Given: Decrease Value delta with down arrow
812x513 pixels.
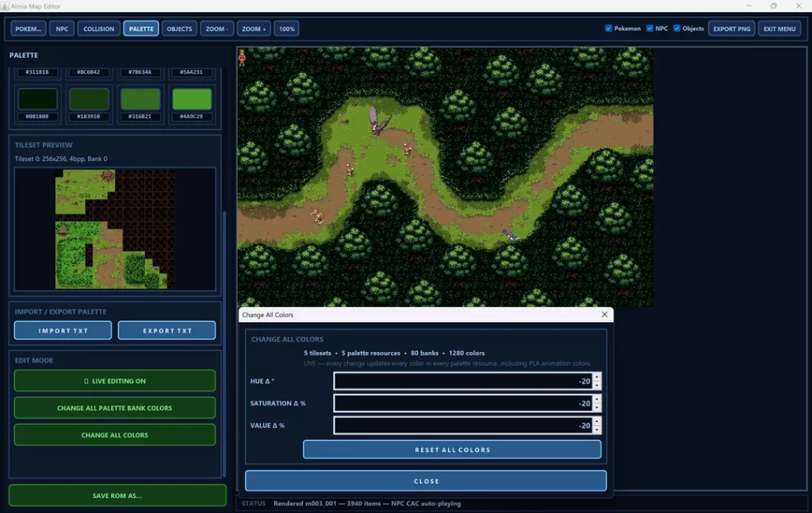Looking at the screenshot, I should tap(596, 430).
